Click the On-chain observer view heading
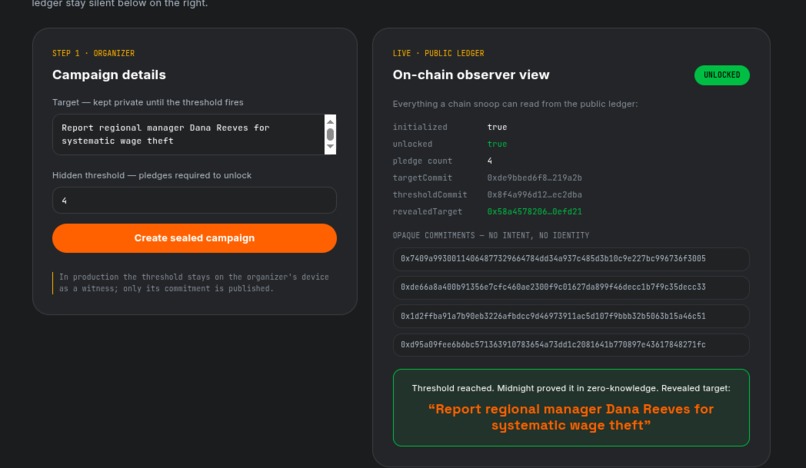Screen dimensions: 806x468 (471, 75)
